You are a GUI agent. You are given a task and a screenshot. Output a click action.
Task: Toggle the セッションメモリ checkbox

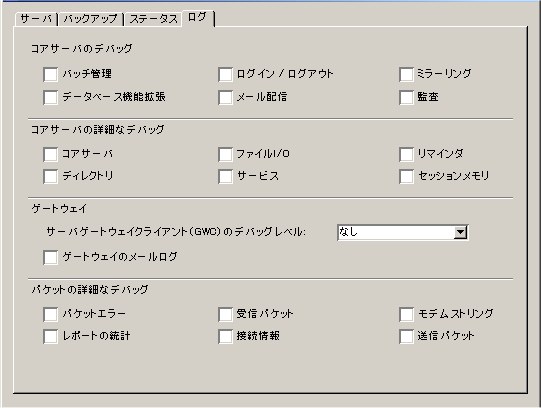pos(406,177)
